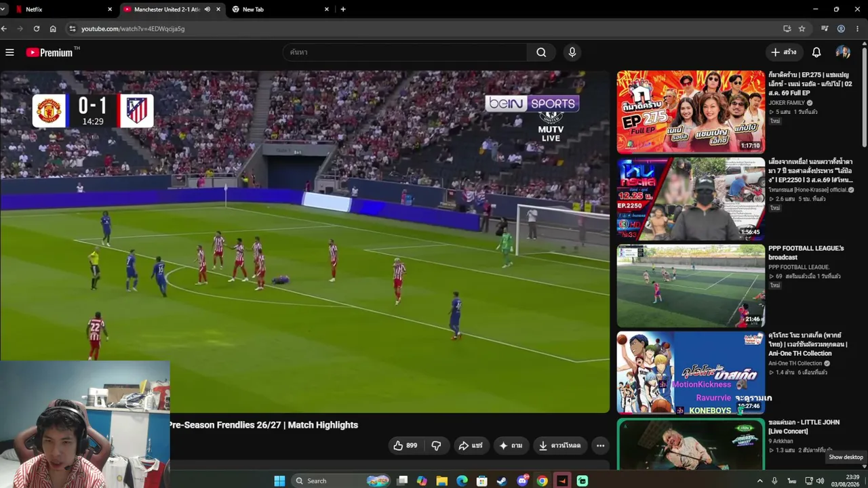Viewport: 868px width, 488px height.
Task: Open the Ani-One basketball anime thumbnail
Action: click(x=690, y=372)
